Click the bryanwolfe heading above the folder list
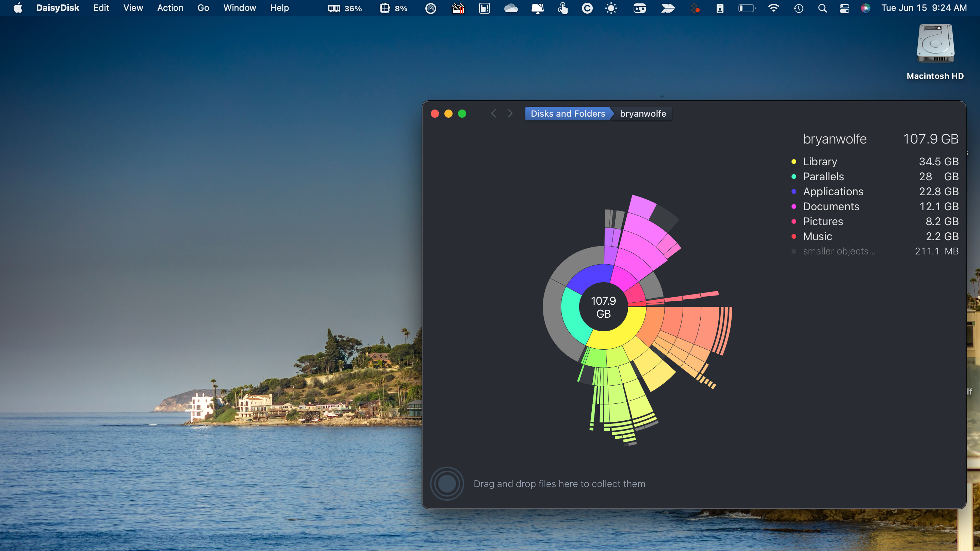The width and height of the screenshot is (980, 551). tap(835, 139)
